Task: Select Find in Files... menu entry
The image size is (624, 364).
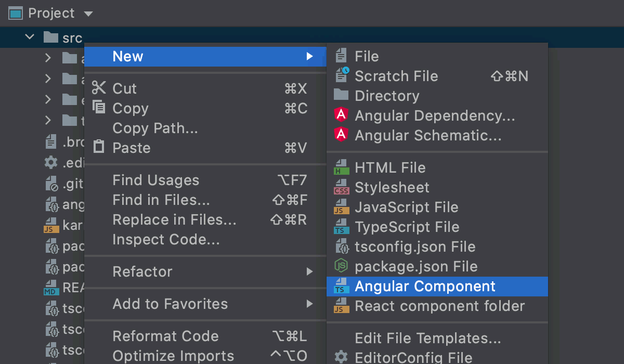Action: (x=205, y=200)
